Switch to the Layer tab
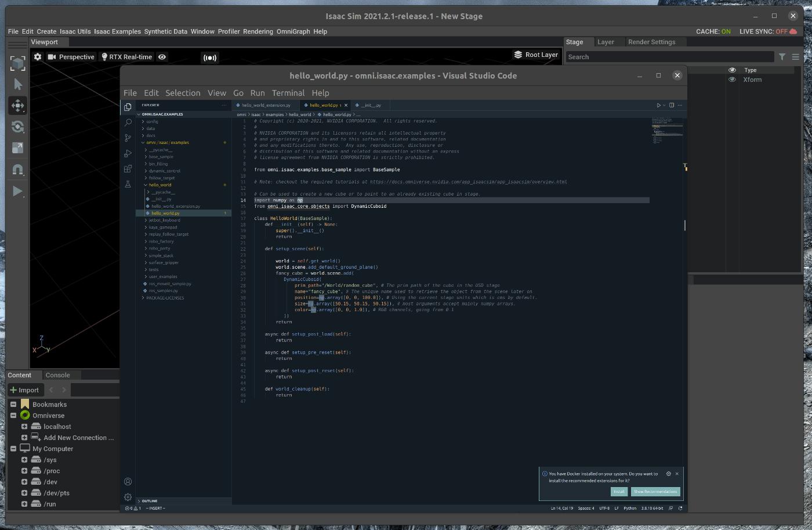This screenshot has width=812, height=530. (606, 42)
